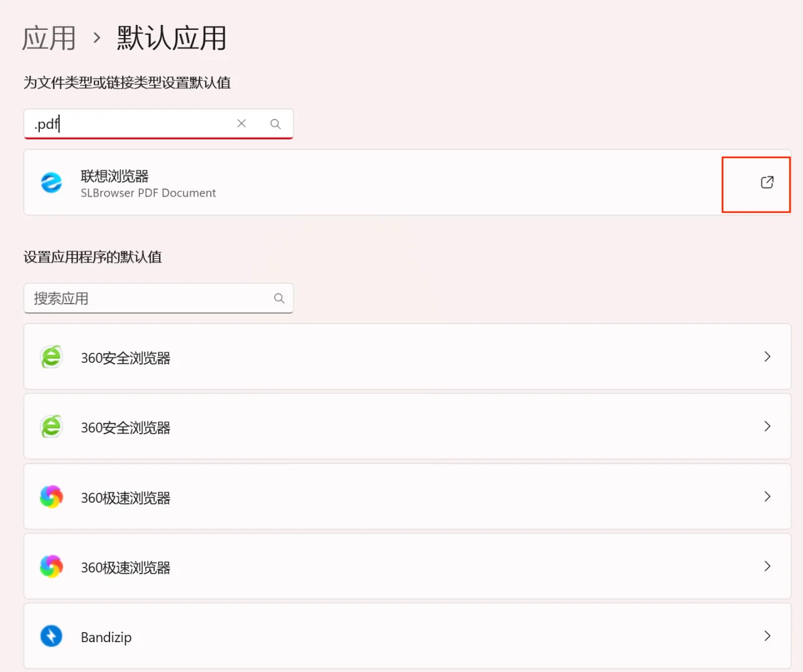Viewport: 803px width, 672px height.
Task: Click the magnifier icon in the .pdf search box
Action: coord(275,124)
